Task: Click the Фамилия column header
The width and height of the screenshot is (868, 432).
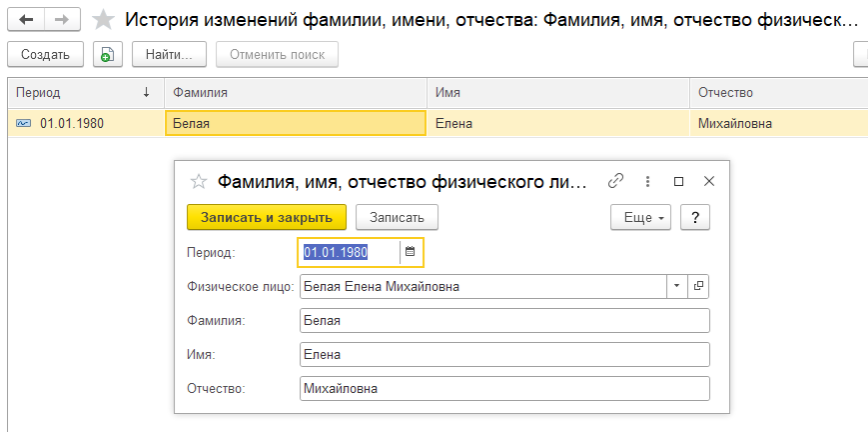Action: coord(296,93)
